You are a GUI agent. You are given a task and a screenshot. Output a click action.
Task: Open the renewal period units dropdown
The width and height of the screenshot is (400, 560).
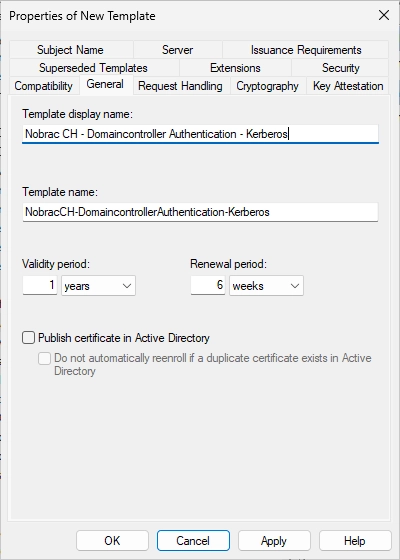pyautogui.click(x=266, y=286)
